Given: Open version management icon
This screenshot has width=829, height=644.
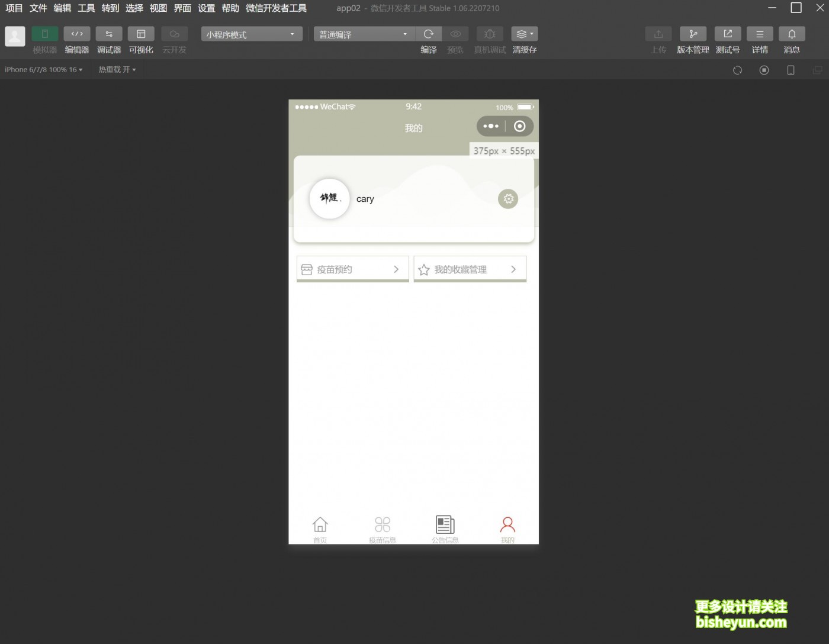Looking at the screenshot, I should (693, 34).
